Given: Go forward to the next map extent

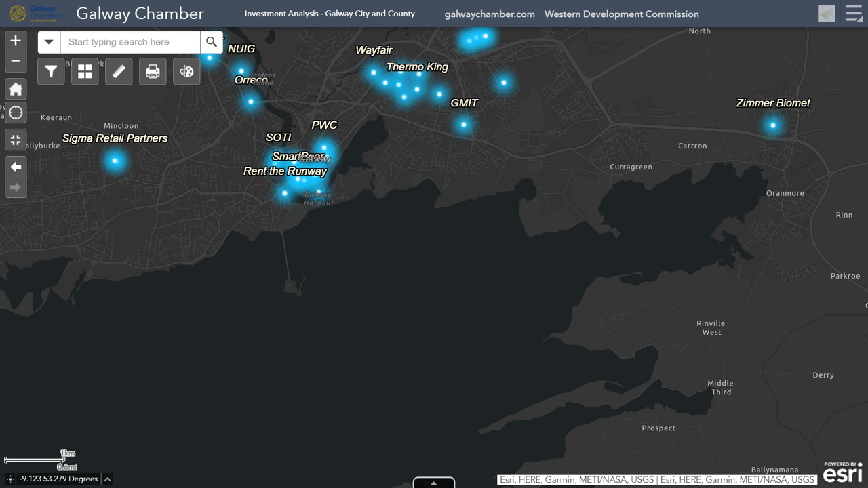Looking at the screenshot, I should [16, 188].
